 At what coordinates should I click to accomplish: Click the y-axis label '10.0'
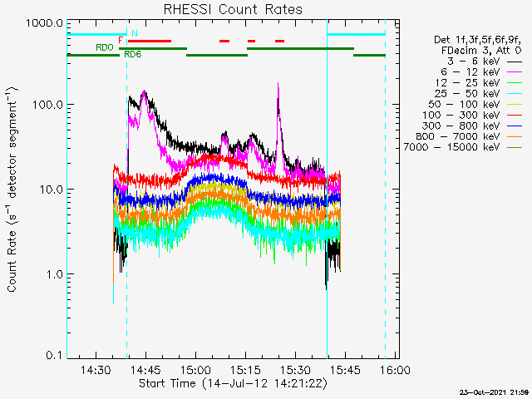click(x=51, y=189)
